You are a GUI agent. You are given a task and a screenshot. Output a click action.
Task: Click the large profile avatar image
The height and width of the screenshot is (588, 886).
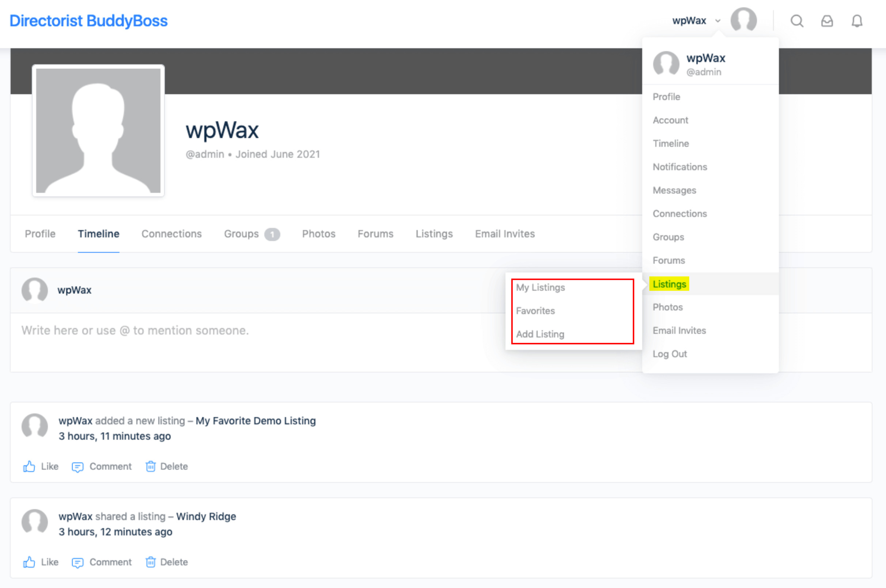pyautogui.click(x=98, y=130)
